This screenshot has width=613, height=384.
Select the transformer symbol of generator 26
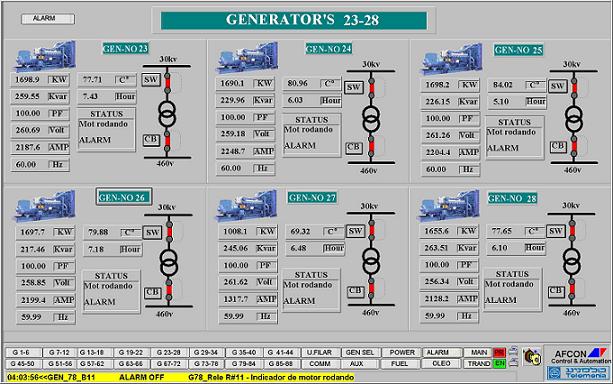[x=169, y=263]
